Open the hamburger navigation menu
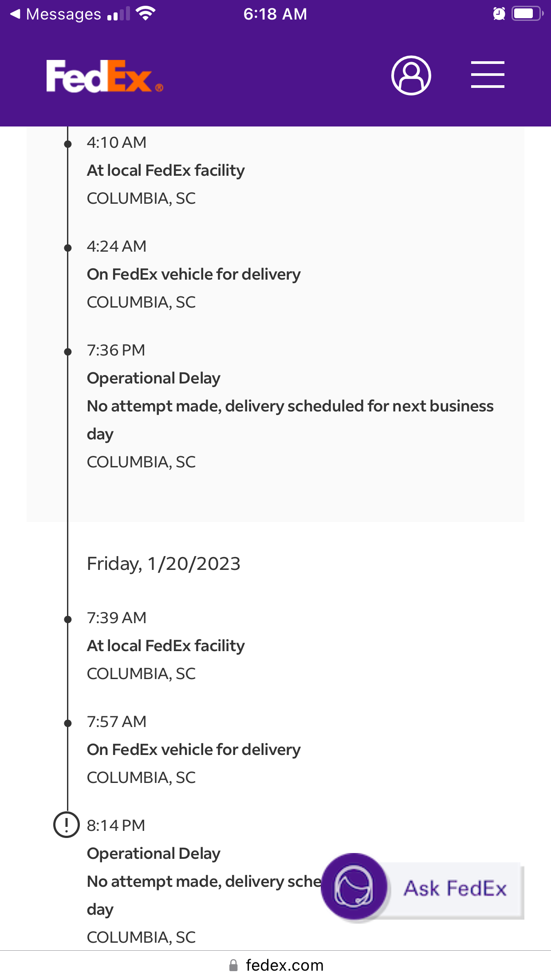The height and width of the screenshot is (980, 551). coord(487,75)
